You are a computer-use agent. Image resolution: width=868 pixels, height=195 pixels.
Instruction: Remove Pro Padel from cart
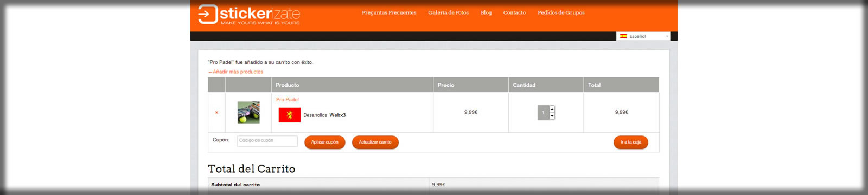coord(216,113)
